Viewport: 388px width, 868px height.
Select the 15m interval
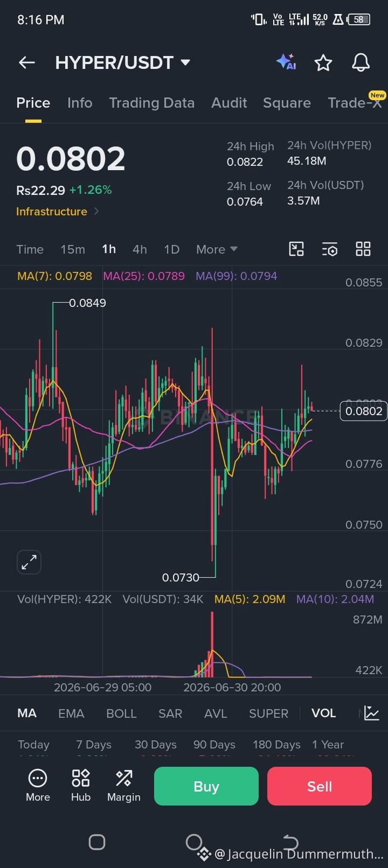(73, 249)
